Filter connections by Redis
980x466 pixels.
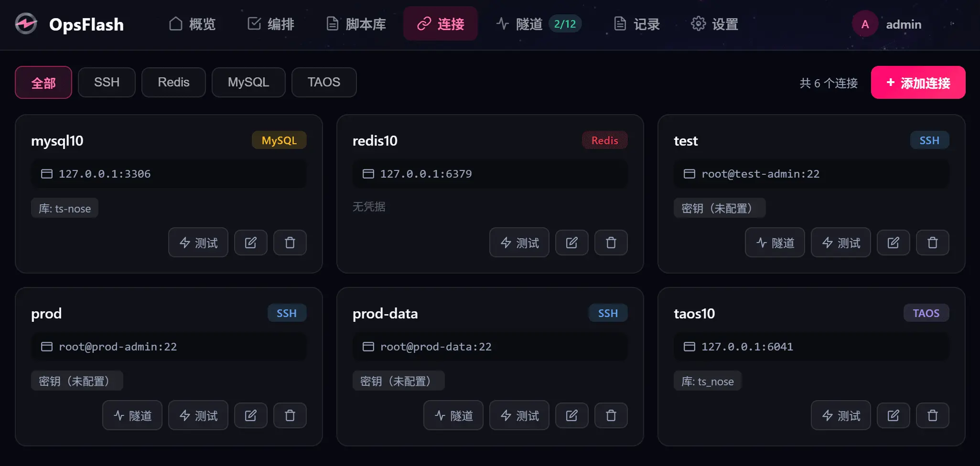(173, 82)
